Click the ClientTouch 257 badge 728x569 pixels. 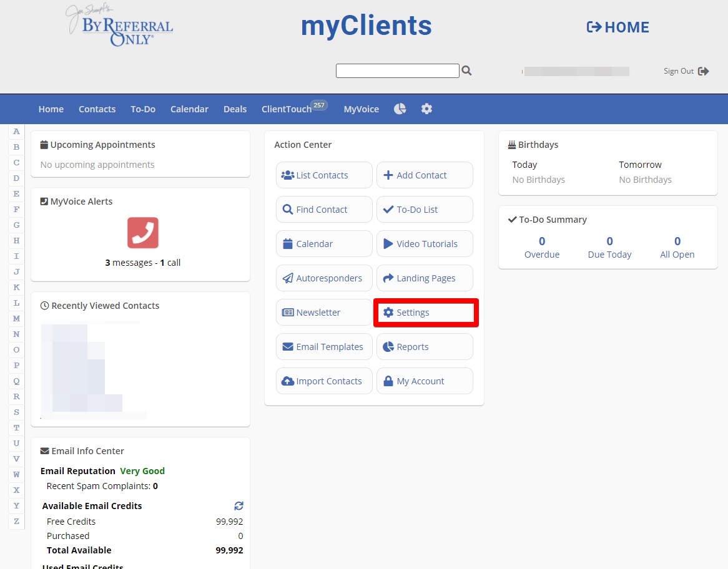(x=319, y=105)
